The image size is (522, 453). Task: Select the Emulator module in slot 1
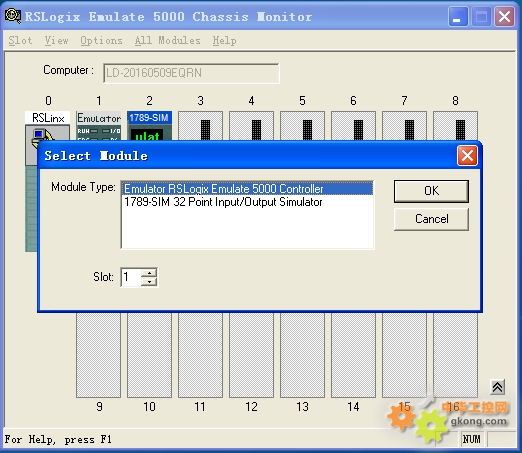tap(98, 126)
